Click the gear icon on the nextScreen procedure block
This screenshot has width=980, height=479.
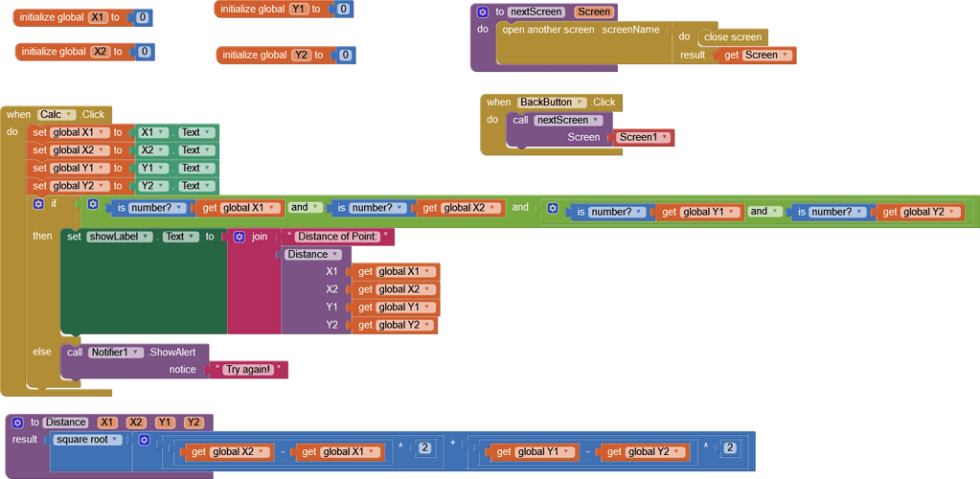pyautogui.click(x=483, y=12)
